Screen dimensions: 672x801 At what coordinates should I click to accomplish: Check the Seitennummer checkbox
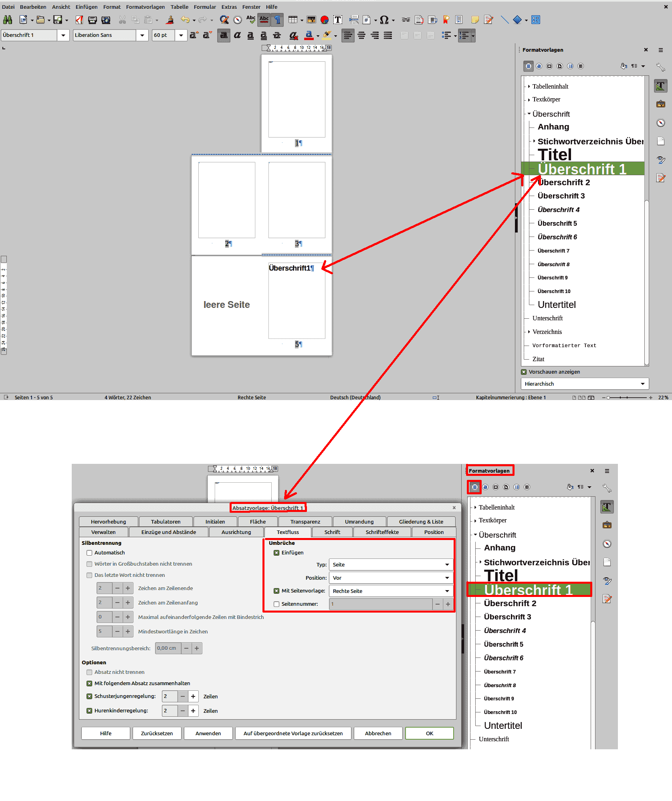click(276, 604)
